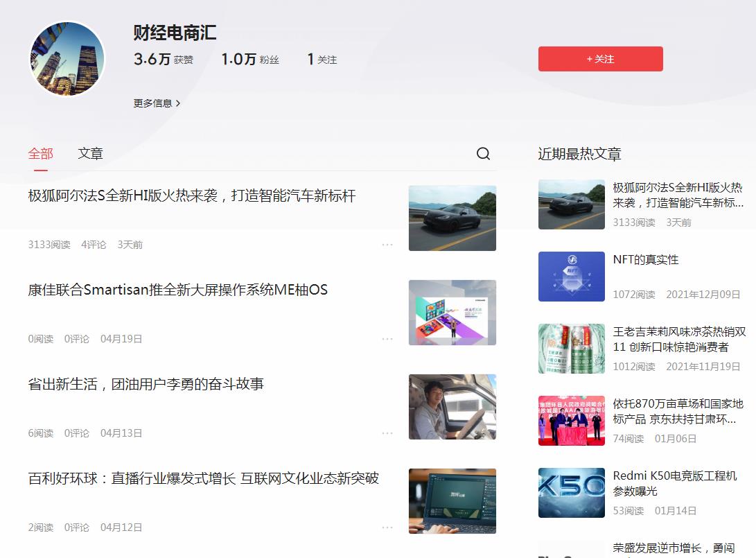Open the Redmi K50电竞版工程机 hot article
The image size is (756, 558).
675,483
